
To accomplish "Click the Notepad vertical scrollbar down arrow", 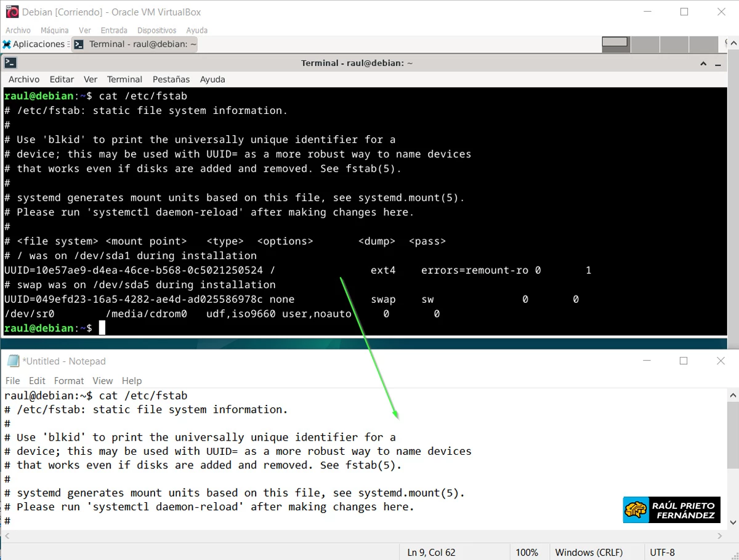I will click(x=733, y=522).
